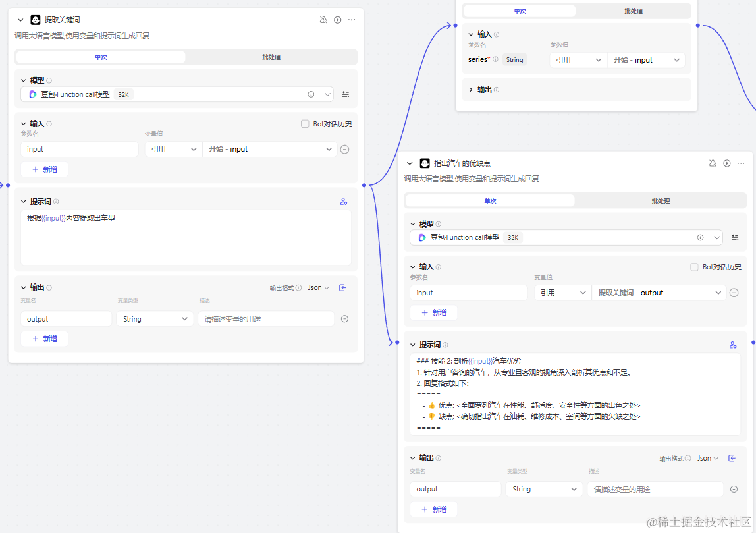This screenshot has width=756, height=533.
Task: Collapse 输入 section in 提取关键词
Action: tap(24, 124)
